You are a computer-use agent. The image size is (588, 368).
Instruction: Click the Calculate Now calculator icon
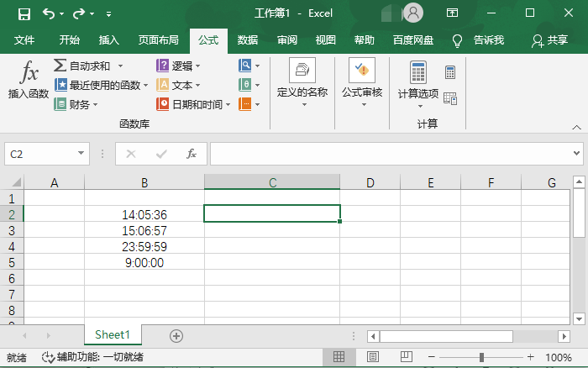(450, 73)
